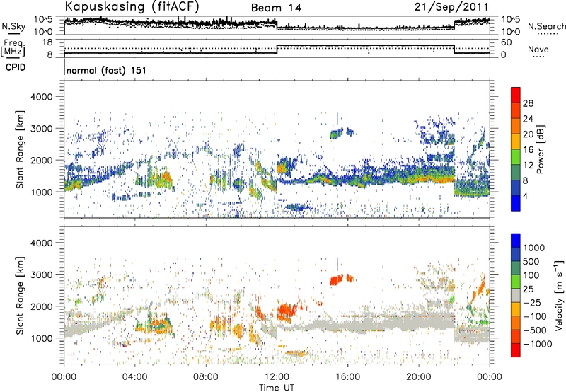Click echo patch near 3000 km, power panel

tap(337, 134)
